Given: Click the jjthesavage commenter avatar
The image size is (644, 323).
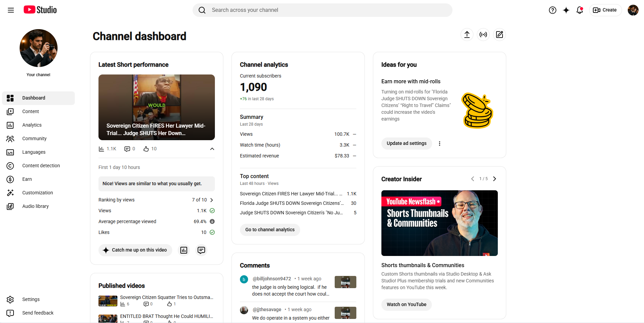Looking at the screenshot, I should [x=244, y=310].
